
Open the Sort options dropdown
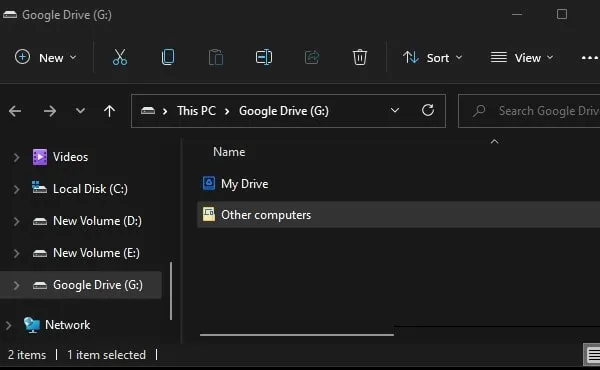click(x=433, y=58)
